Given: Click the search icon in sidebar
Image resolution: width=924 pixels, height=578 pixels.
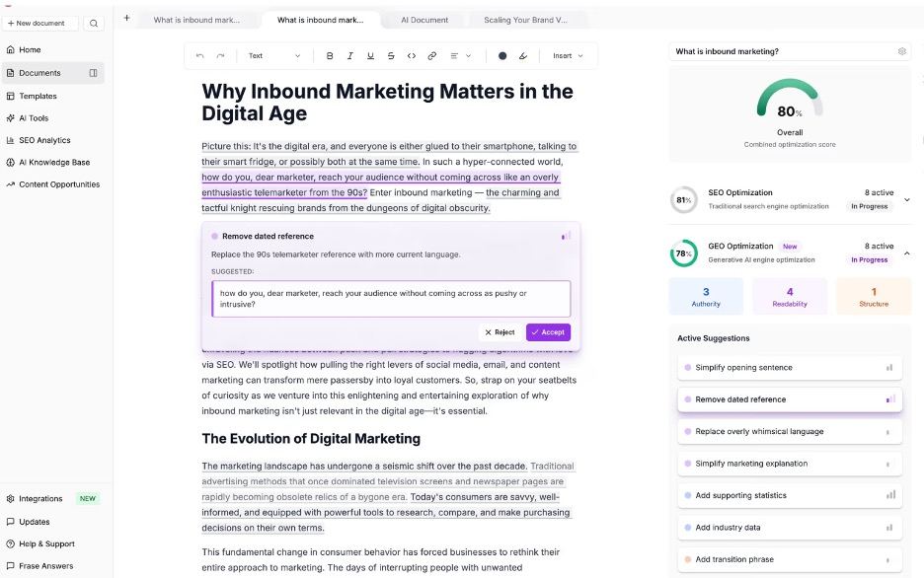Looking at the screenshot, I should [x=94, y=24].
